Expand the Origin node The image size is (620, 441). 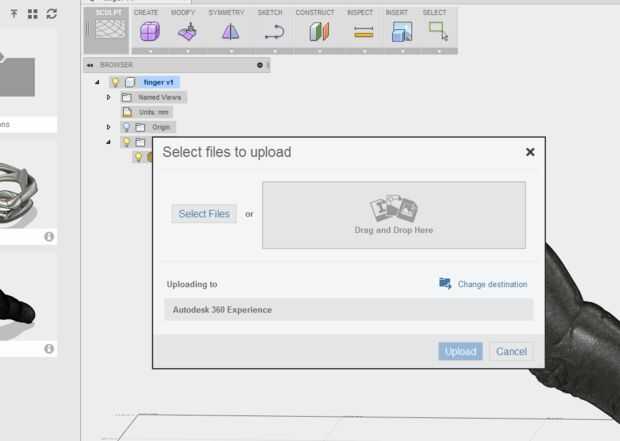pos(108,127)
